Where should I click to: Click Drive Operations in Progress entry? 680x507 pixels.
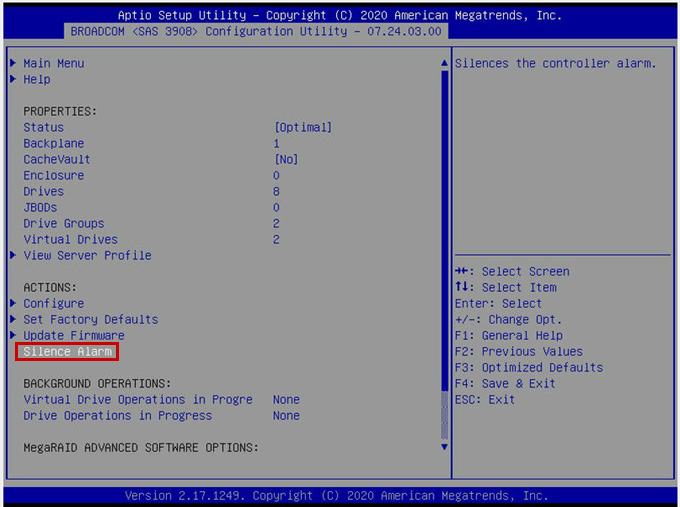point(118,415)
